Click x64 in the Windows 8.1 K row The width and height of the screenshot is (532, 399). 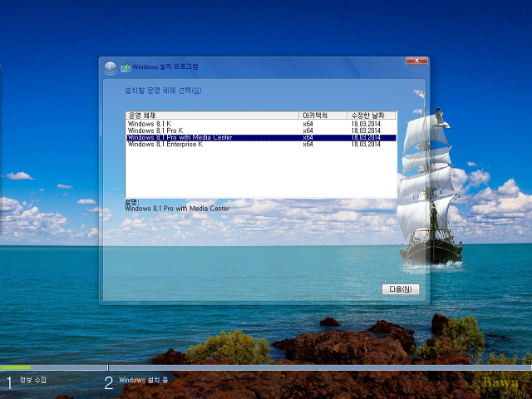(x=308, y=124)
